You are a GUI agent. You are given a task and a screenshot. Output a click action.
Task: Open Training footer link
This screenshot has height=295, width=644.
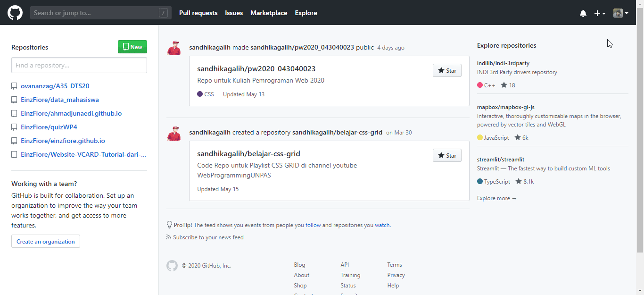pyautogui.click(x=350, y=275)
